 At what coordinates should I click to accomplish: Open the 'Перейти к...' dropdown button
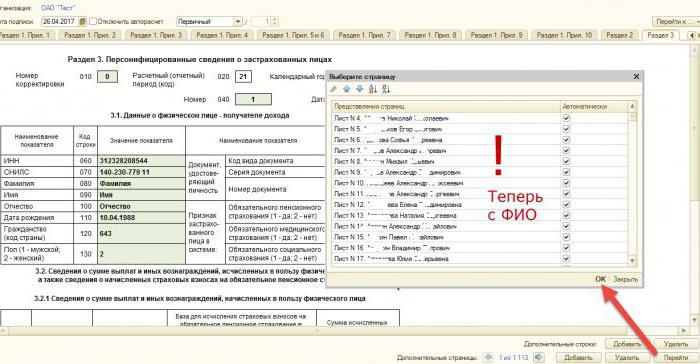pos(676,21)
